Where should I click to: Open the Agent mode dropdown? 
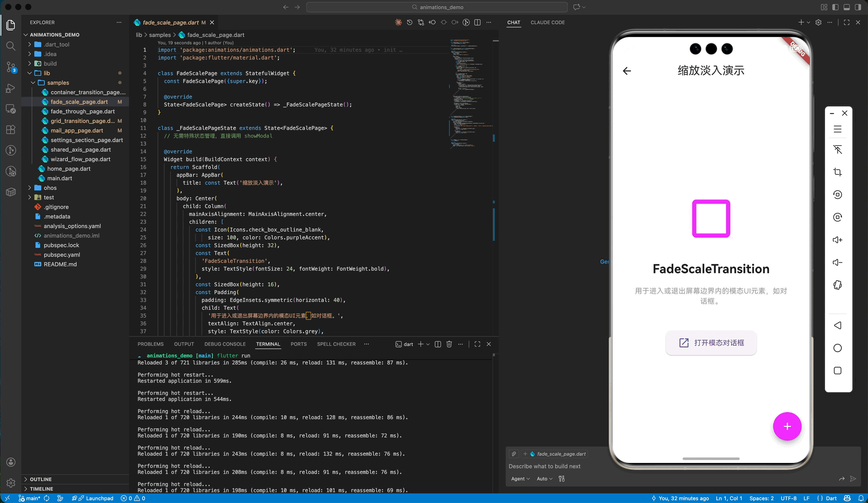click(520, 479)
